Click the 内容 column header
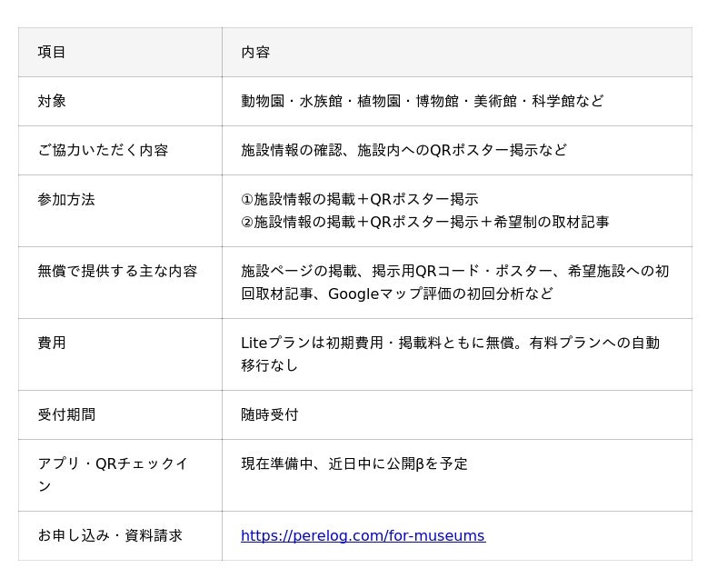727x588 pixels. [x=255, y=52]
